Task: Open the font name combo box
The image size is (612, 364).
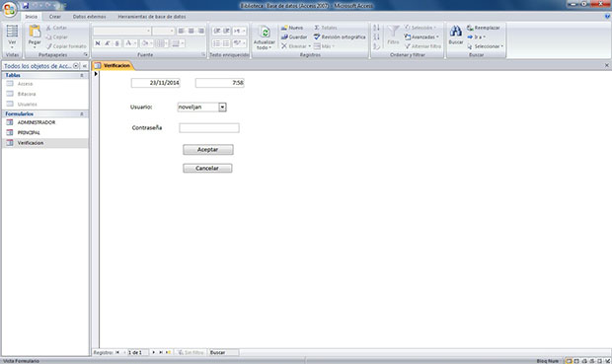Action: (x=122, y=31)
